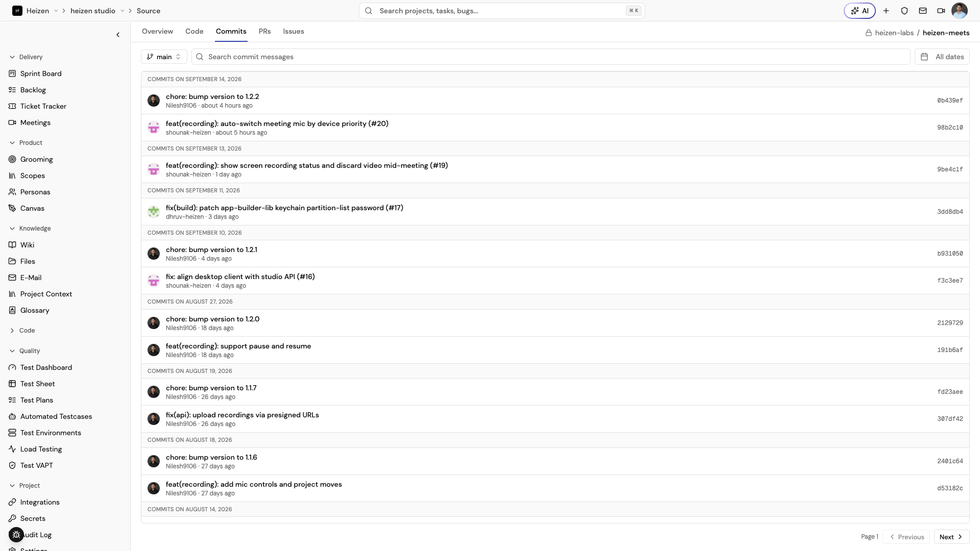Open the heizen-labs organization link
Image resolution: width=980 pixels, height=551 pixels.
point(894,33)
